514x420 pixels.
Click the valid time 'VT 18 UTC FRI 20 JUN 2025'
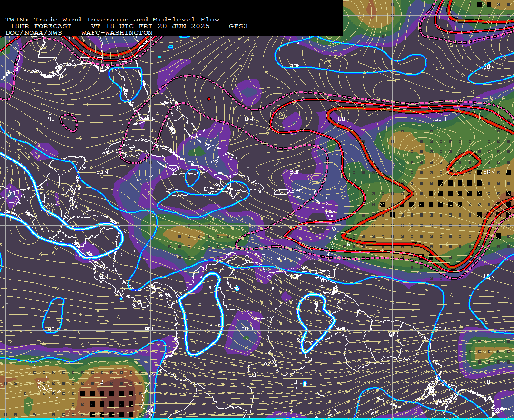click(150, 26)
